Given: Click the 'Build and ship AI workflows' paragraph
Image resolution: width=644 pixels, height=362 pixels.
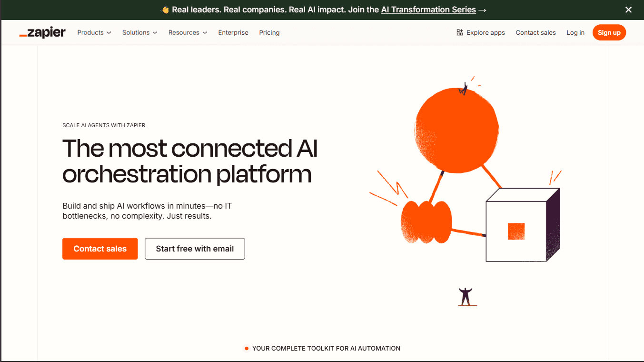Looking at the screenshot, I should point(147,211).
